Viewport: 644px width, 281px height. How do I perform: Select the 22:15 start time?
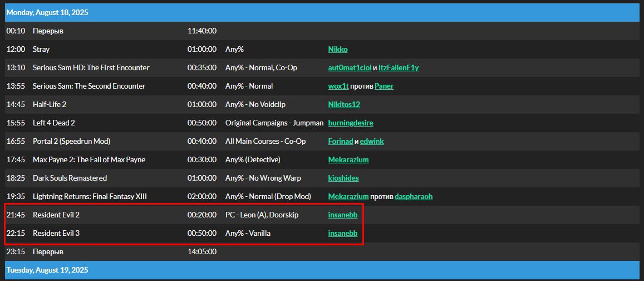[x=16, y=234]
